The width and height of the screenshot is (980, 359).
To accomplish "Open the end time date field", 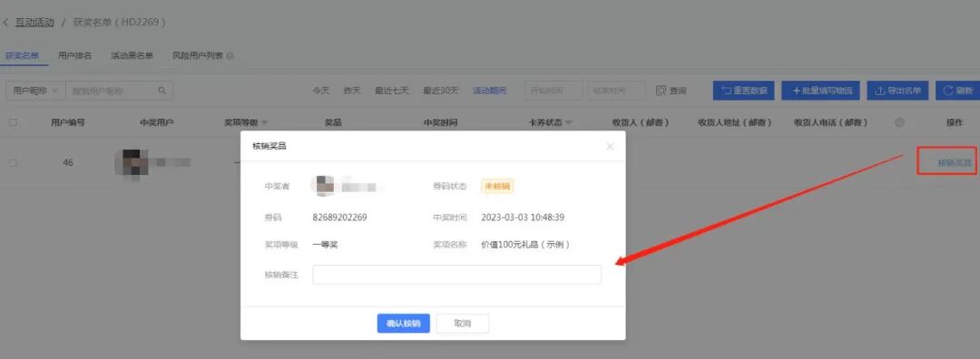I will click(617, 91).
